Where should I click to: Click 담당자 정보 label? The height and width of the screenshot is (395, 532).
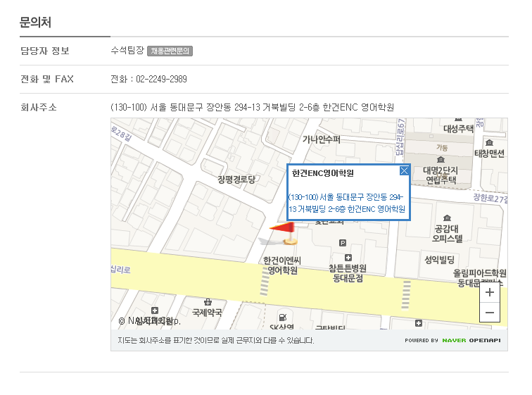45,51
